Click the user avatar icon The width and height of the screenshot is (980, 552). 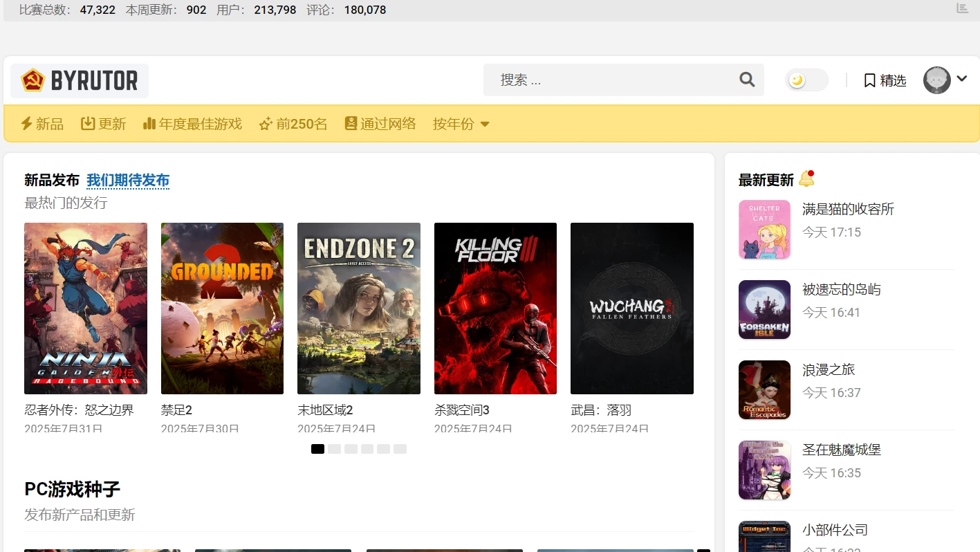pyautogui.click(x=937, y=80)
